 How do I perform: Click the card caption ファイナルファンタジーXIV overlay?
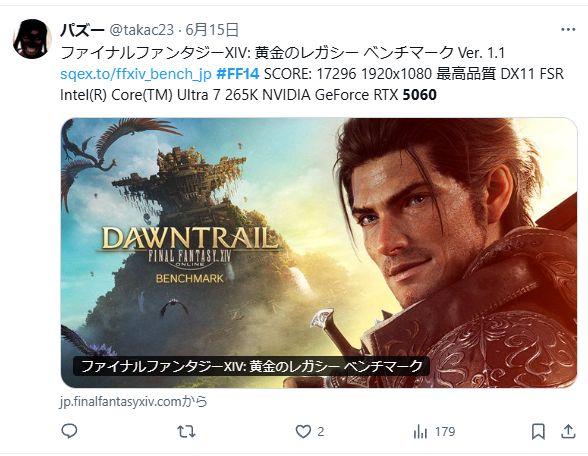[x=251, y=366]
